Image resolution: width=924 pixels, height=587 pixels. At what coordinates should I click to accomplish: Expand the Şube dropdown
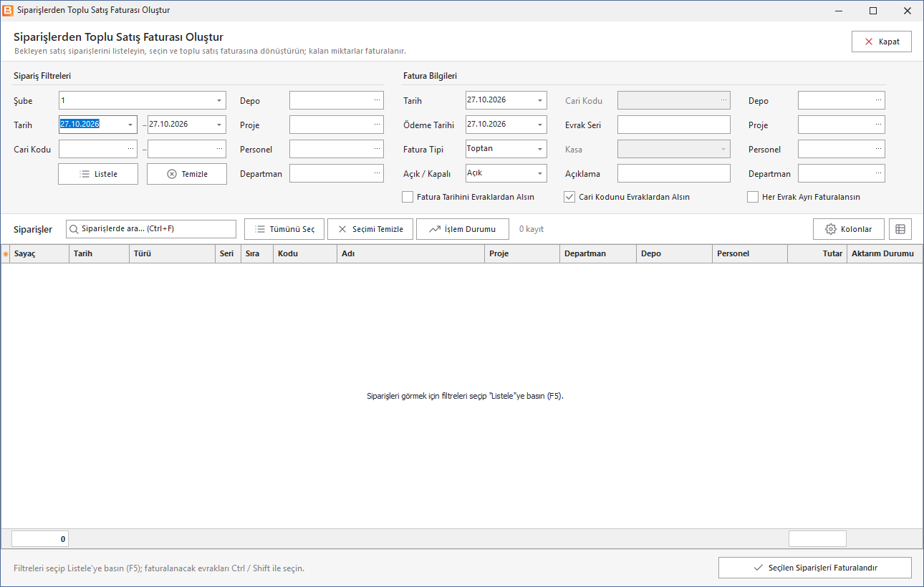coord(219,101)
